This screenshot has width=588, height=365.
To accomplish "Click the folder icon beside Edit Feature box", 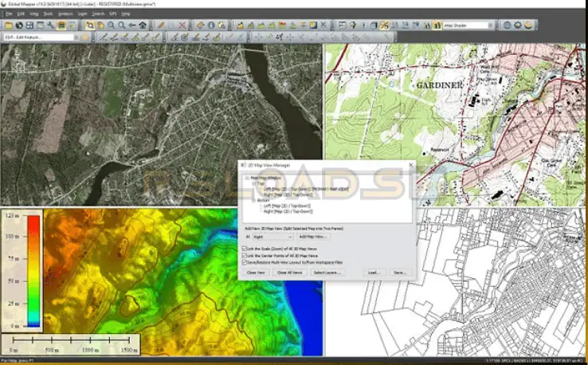I will pos(86,37).
